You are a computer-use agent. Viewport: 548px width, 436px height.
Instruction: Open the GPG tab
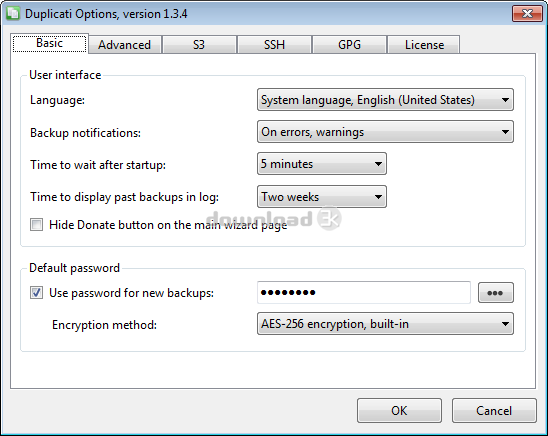point(349,45)
